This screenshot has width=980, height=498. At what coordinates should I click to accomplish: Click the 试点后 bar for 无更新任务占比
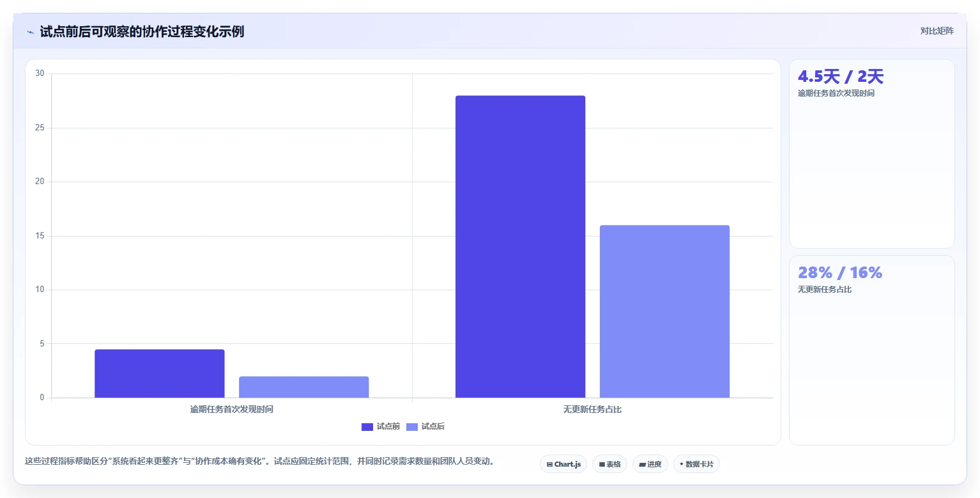click(x=664, y=311)
